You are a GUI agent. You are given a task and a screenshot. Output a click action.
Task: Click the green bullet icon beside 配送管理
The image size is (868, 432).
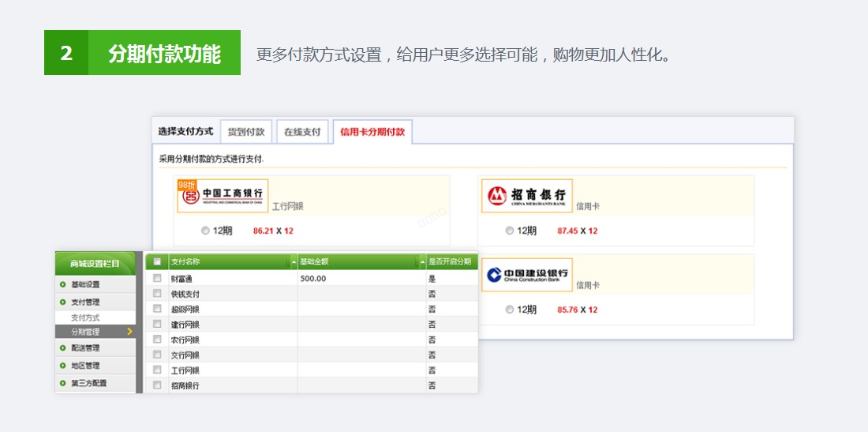[62, 347]
